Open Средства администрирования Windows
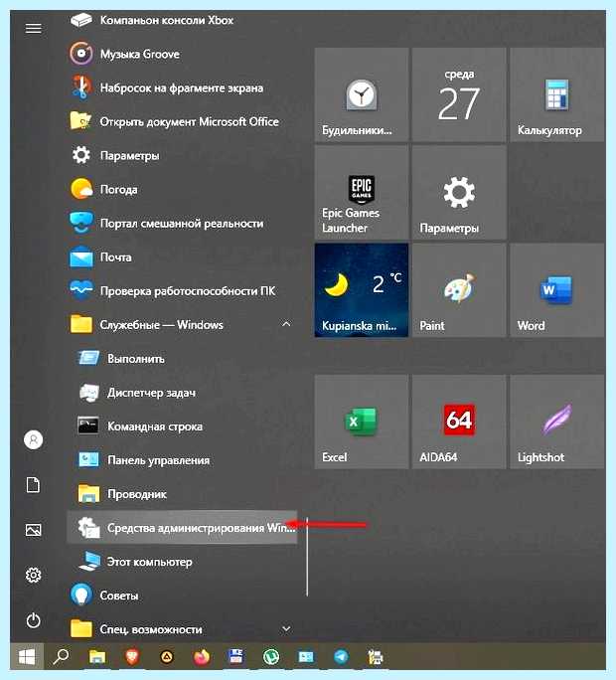616x680 pixels. (182, 527)
